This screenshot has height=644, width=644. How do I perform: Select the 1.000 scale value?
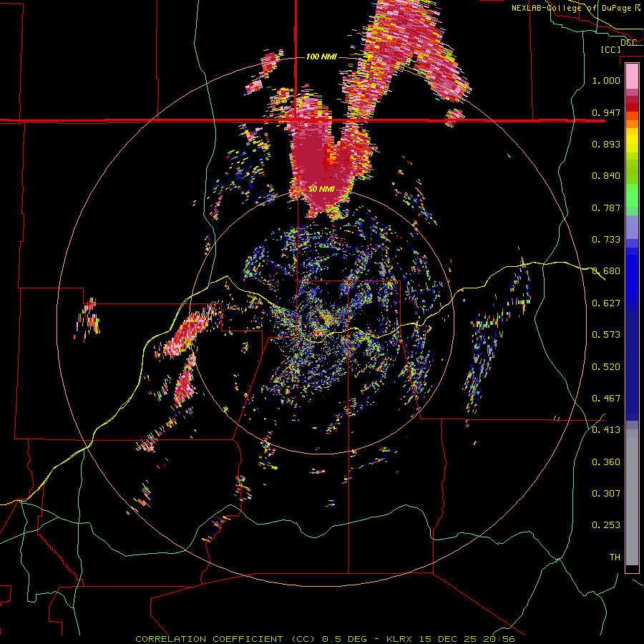(606, 80)
